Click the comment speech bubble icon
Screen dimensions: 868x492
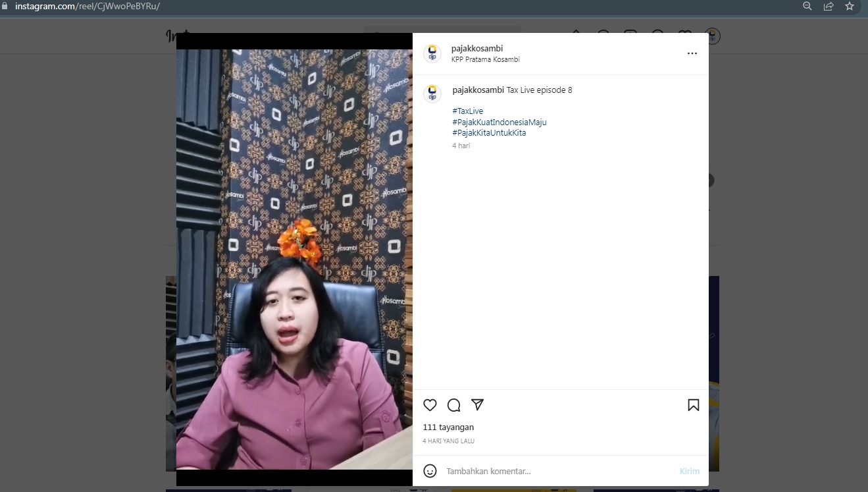(453, 405)
